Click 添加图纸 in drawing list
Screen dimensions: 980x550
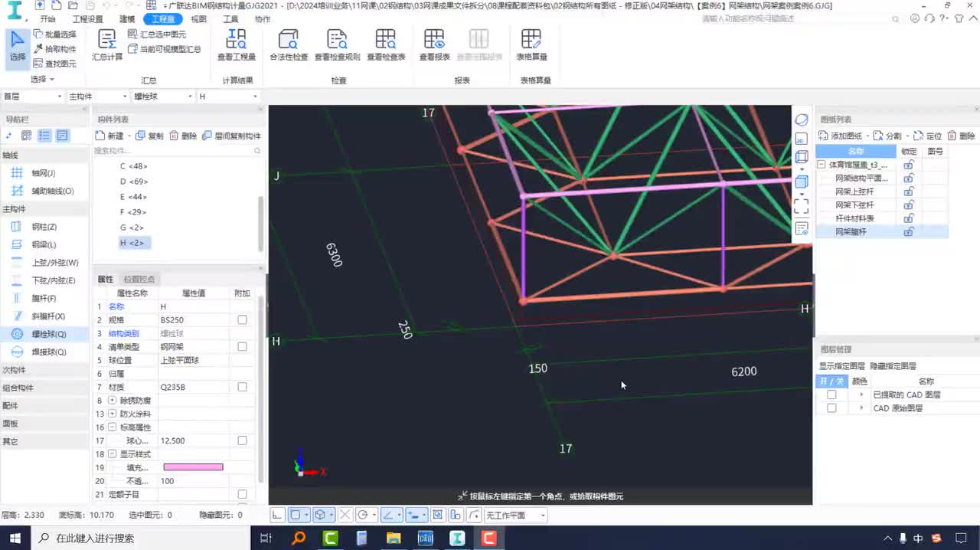pyautogui.click(x=841, y=136)
